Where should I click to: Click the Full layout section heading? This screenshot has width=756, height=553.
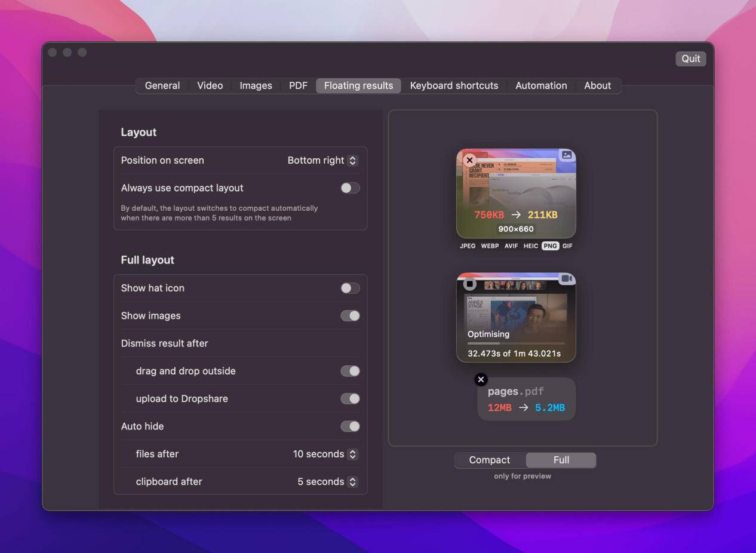point(147,260)
